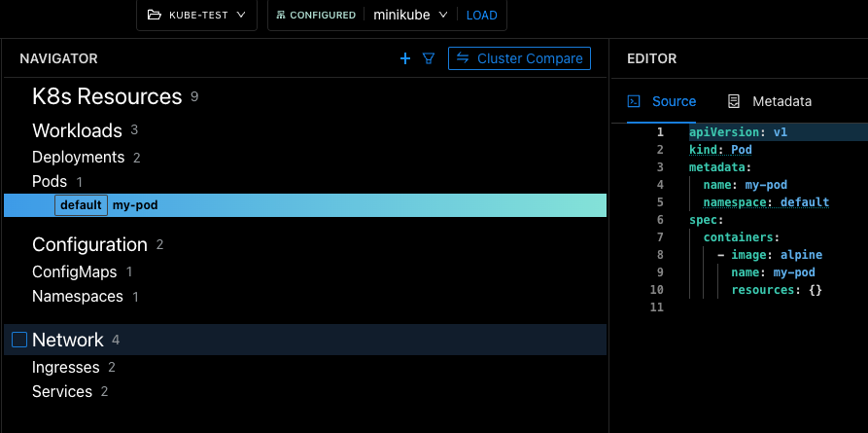Click the 'name: my-pod' line 4

coord(746,185)
